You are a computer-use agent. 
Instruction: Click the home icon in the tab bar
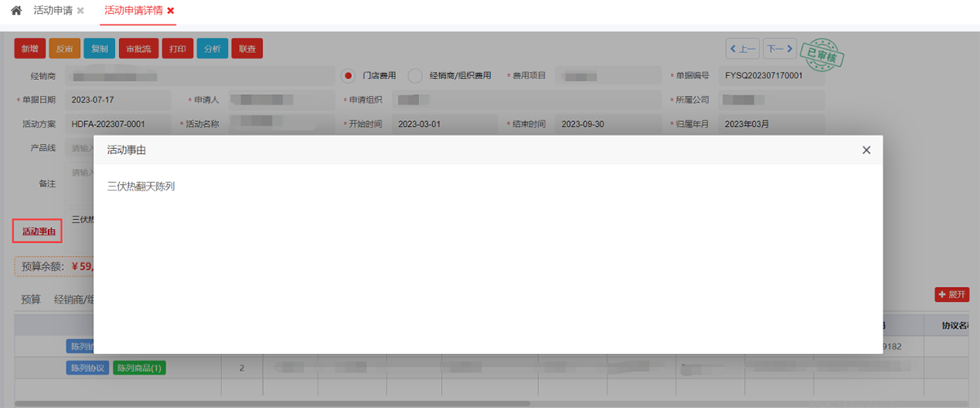tap(16, 11)
